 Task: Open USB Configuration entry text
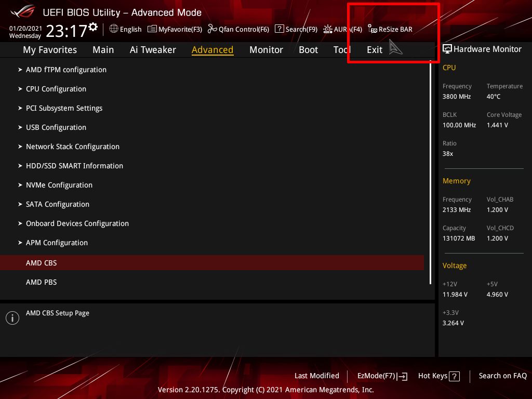click(x=56, y=127)
